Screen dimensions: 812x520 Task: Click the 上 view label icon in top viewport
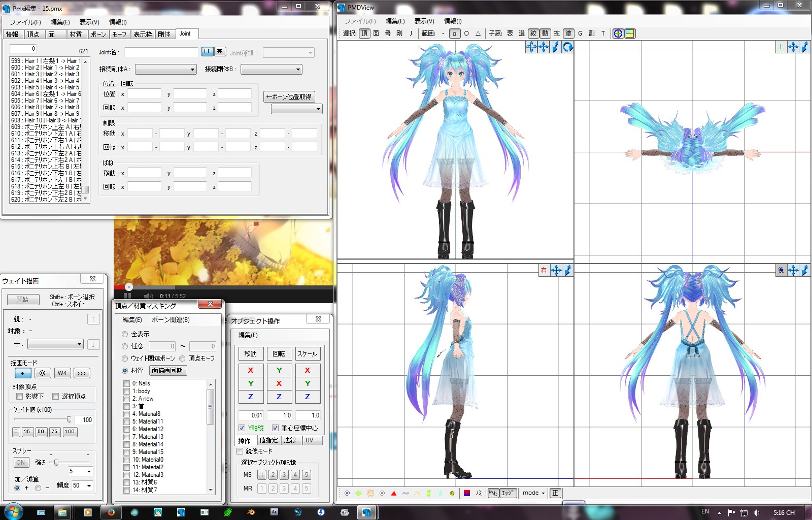(781, 47)
